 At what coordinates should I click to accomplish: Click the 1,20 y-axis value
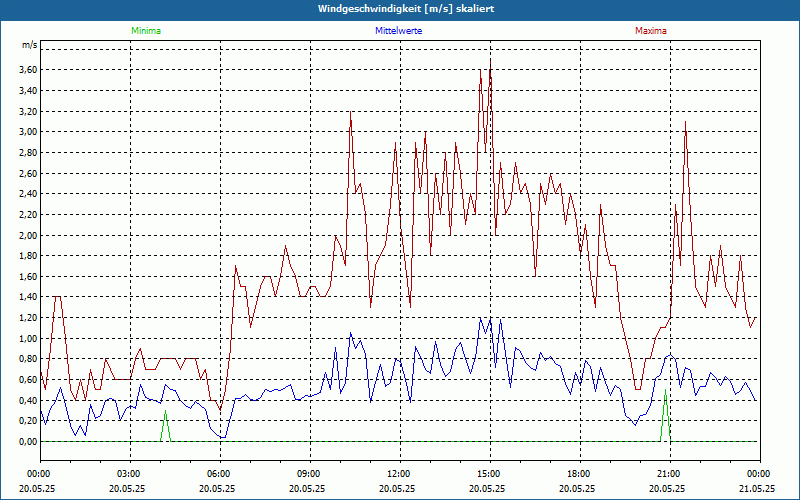click(29, 318)
